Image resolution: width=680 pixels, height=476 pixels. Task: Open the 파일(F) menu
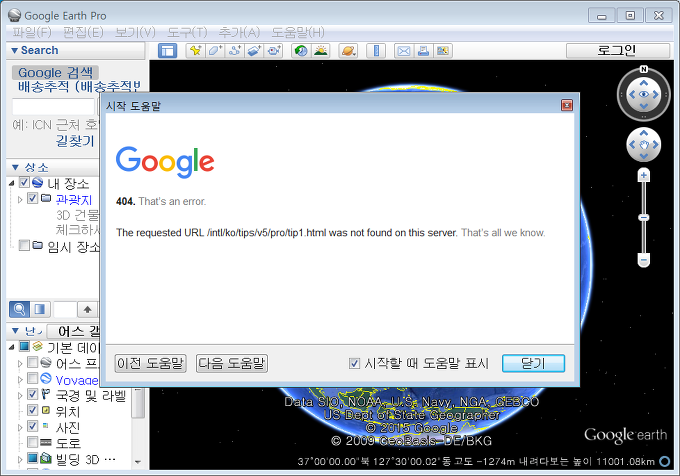click(x=32, y=32)
